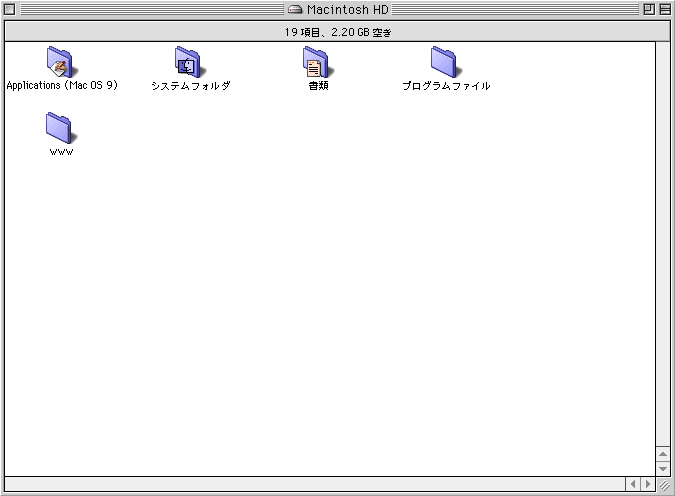Click the horizontal scrollbar left arrow

pos(633,484)
